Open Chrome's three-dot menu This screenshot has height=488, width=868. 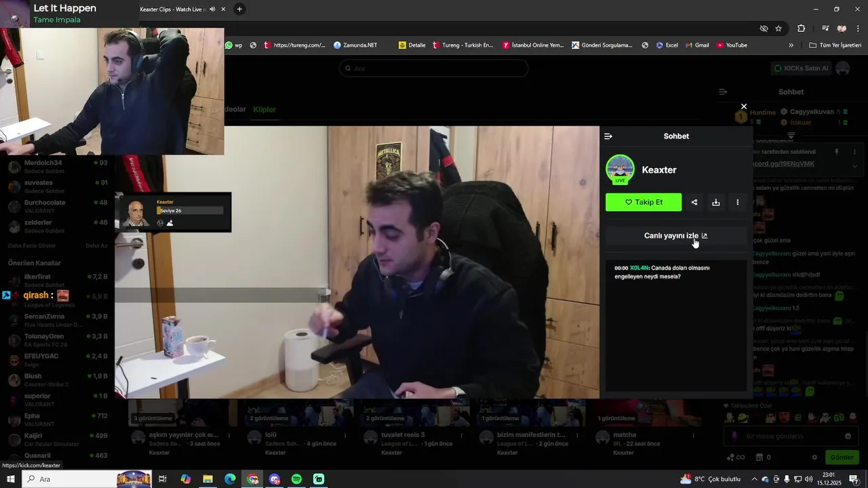click(859, 28)
